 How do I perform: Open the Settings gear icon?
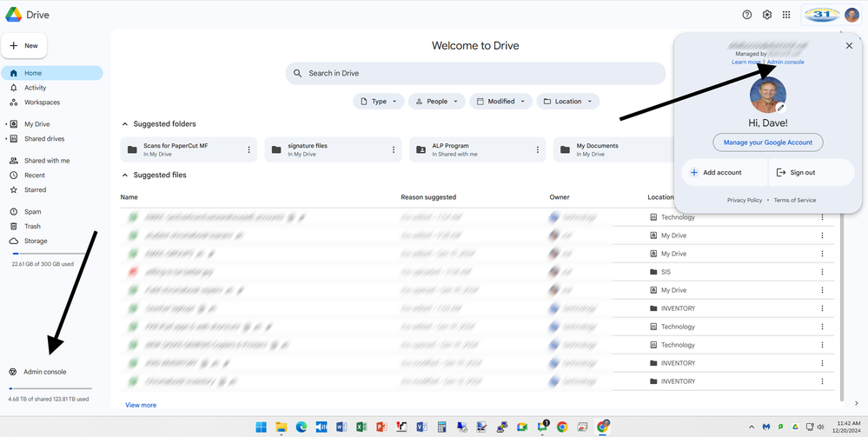(766, 15)
